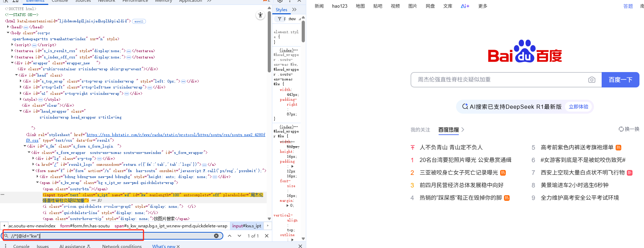Open the drawer Issues tab
This screenshot has width=644, height=248.
click(x=43, y=246)
